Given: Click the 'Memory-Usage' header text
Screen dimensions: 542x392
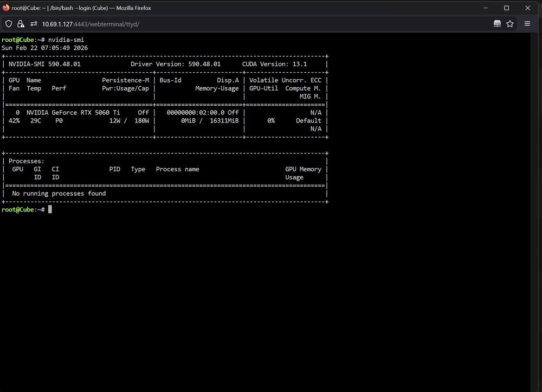Looking at the screenshot, I should click(x=217, y=88).
